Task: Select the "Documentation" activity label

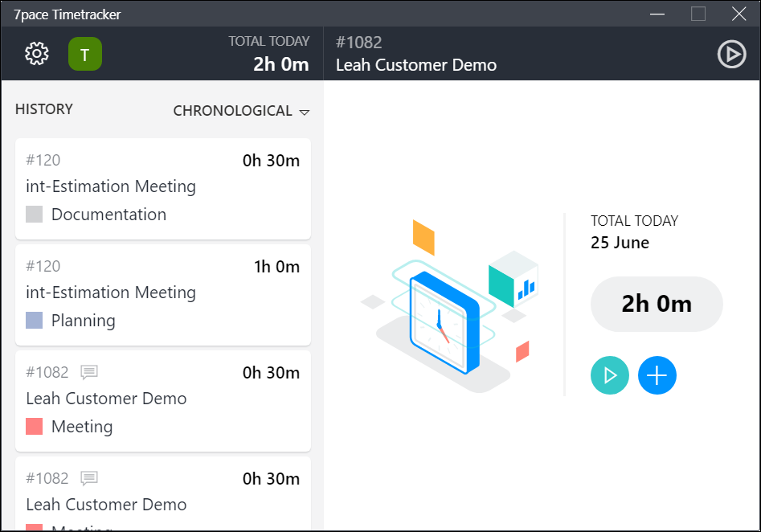Action: [108, 215]
